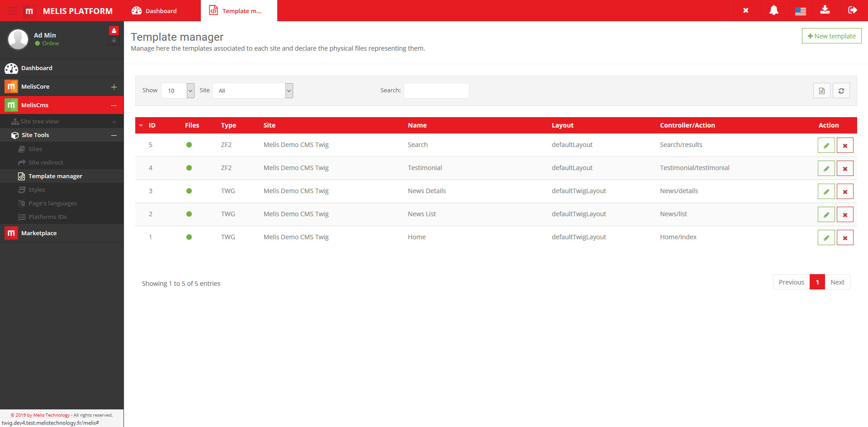868x427 pixels.
Task: Edit the Search template row
Action: (x=826, y=146)
